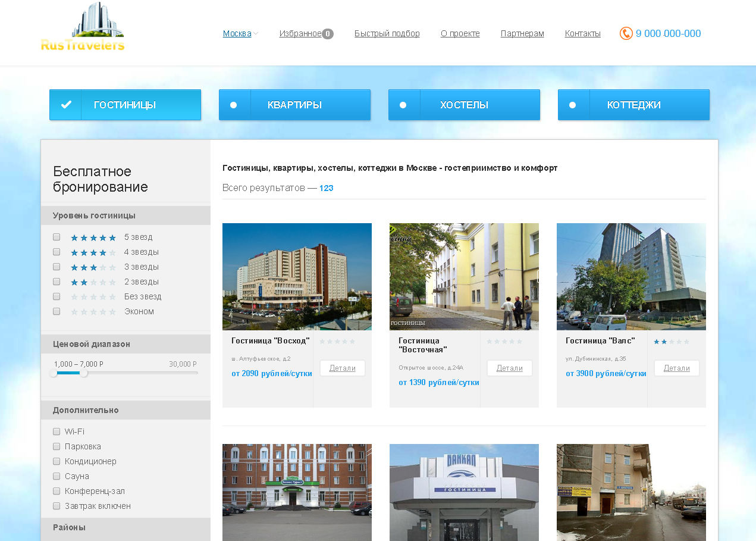Click the checkmark icon on Гостиницы
The height and width of the screenshot is (541, 756).
coord(66,105)
